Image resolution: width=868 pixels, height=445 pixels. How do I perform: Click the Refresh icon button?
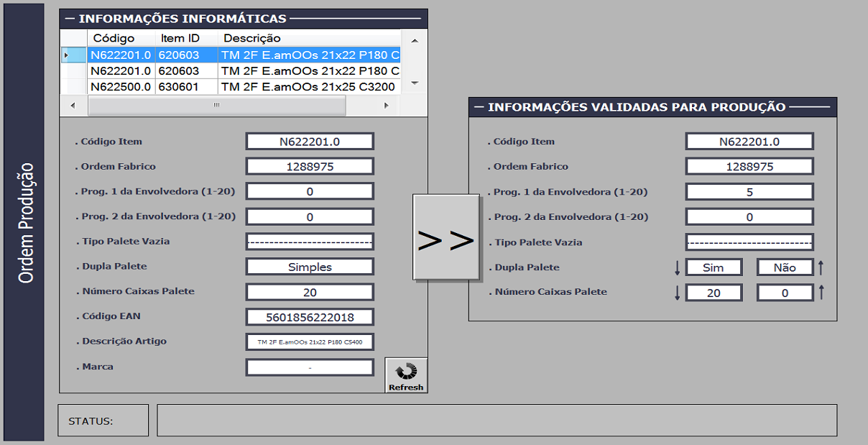pos(406,375)
